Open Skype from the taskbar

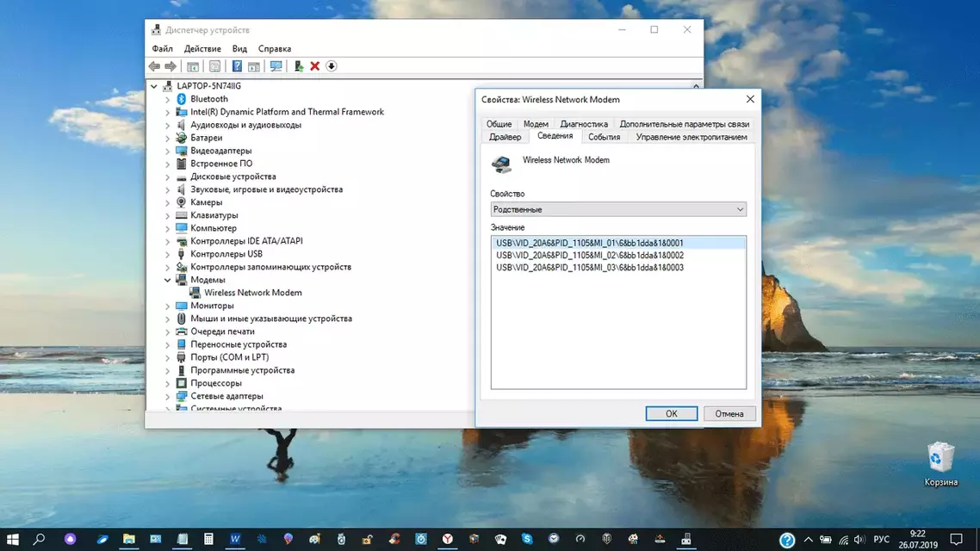tap(526, 540)
